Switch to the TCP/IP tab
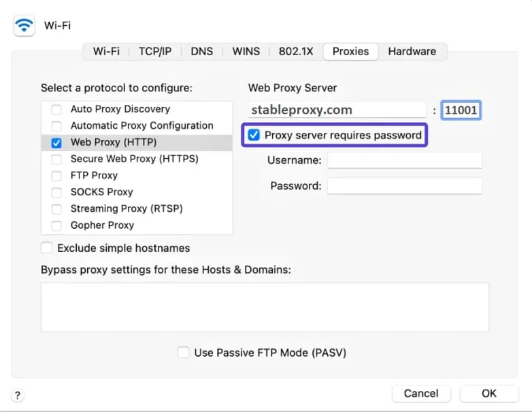Screen dimensions: 532x412 [x=155, y=51]
